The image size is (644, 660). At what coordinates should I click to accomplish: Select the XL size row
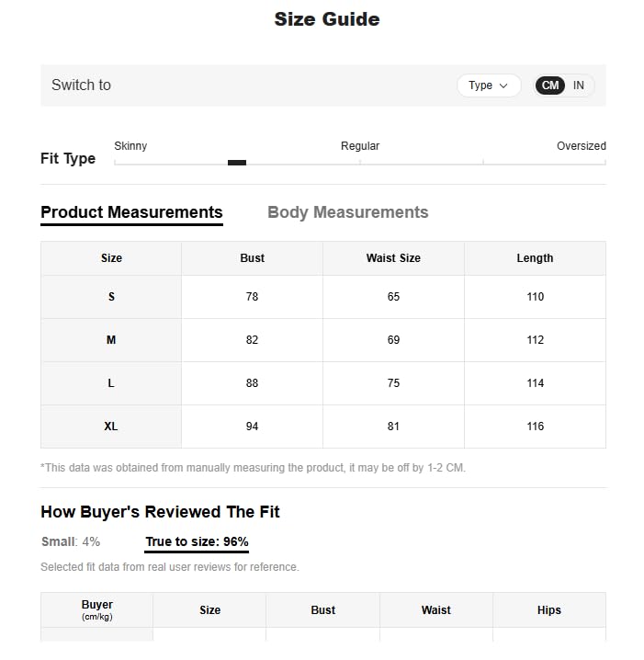pos(111,427)
